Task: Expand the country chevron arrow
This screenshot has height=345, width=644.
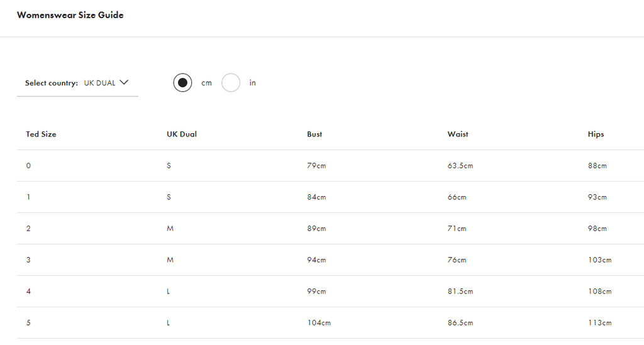Action: tap(124, 82)
